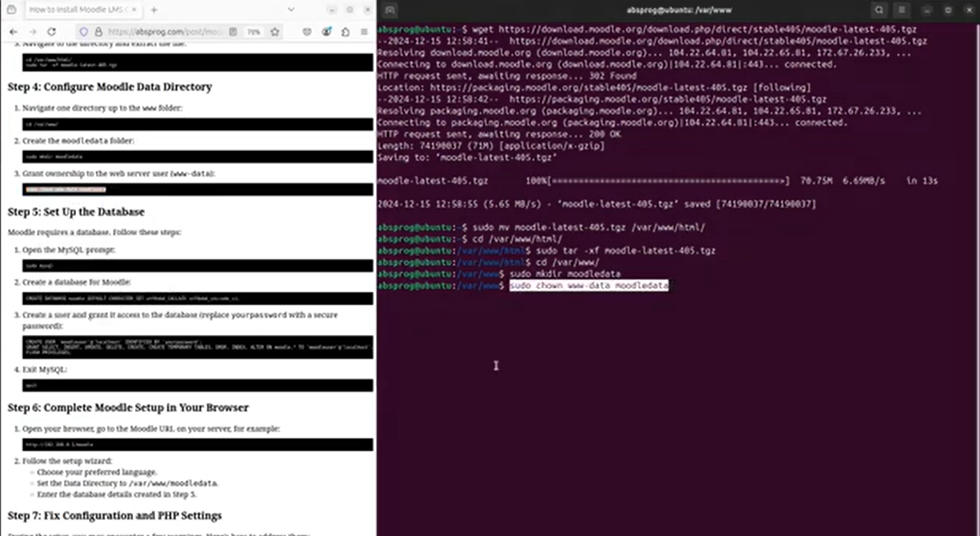Bookmark this page with the star
Viewport: 980px width, 536px height.
[x=275, y=32]
